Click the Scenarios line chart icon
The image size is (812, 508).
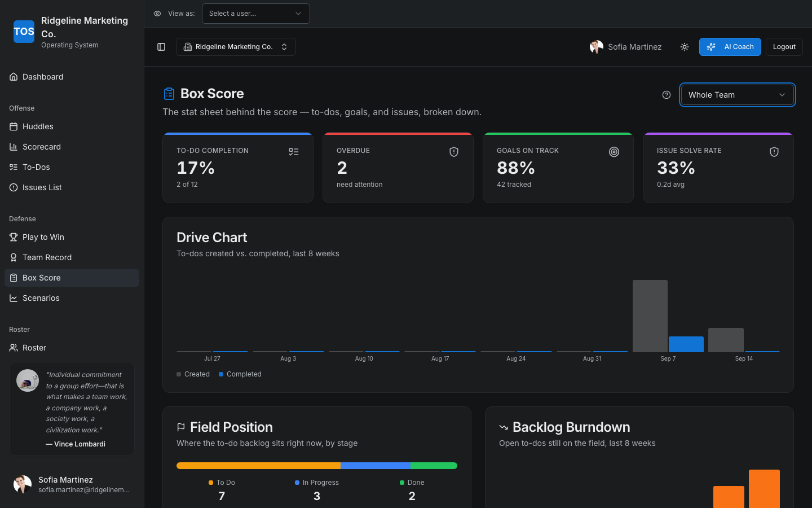pyautogui.click(x=14, y=298)
